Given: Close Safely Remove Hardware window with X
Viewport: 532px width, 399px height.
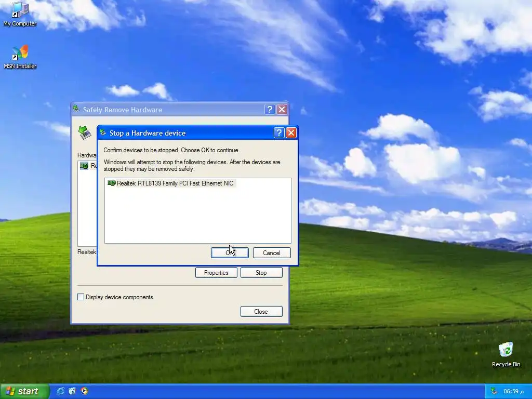Looking at the screenshot, I should (x=282, y=109).
